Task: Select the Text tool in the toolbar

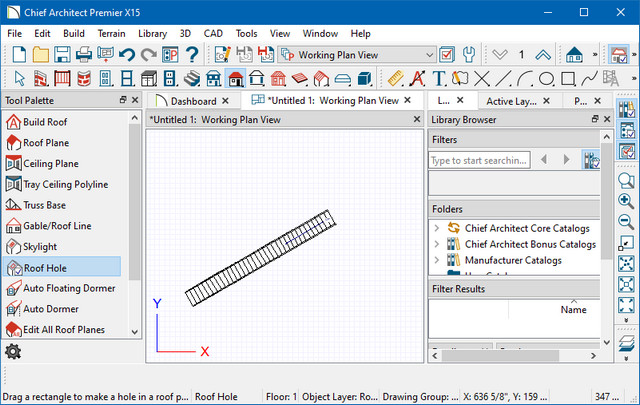Action: [439, 78]
